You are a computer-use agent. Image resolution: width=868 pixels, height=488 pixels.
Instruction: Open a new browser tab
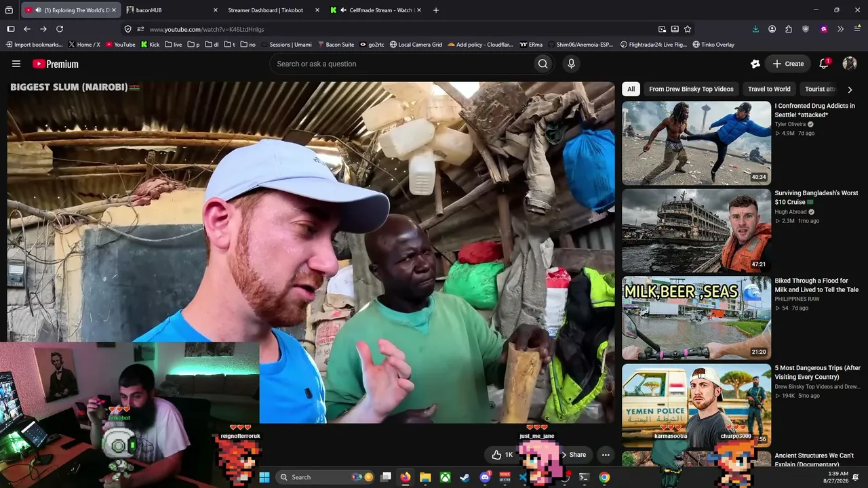(x=436, y=10)
